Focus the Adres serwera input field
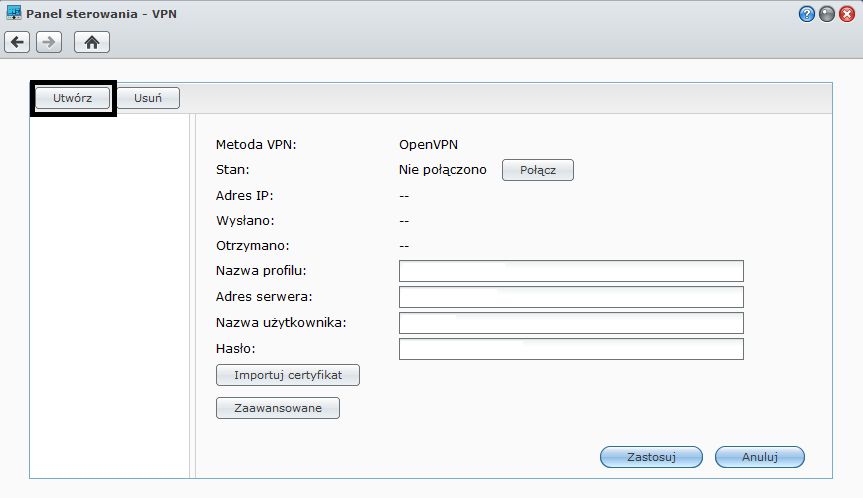 point(571,297)
